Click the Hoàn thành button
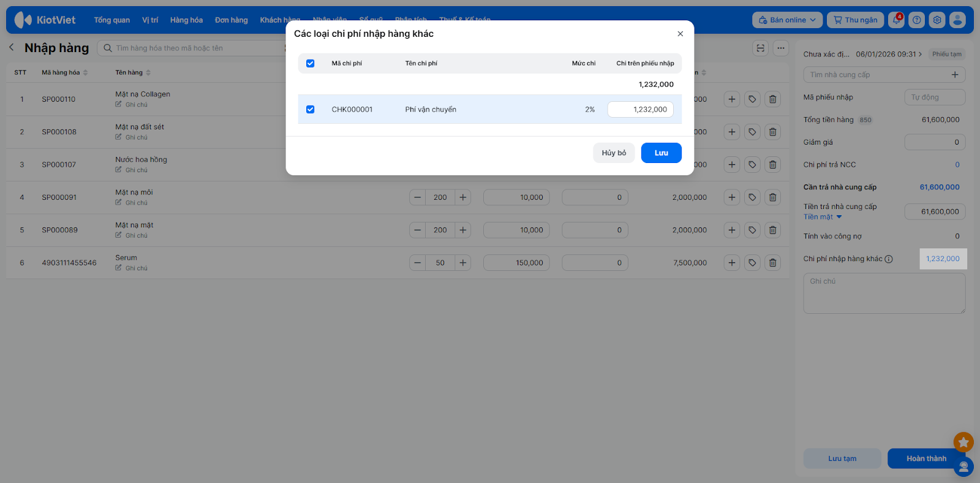The width and height of the screenshot is (980, 483). tap(926, 458)
